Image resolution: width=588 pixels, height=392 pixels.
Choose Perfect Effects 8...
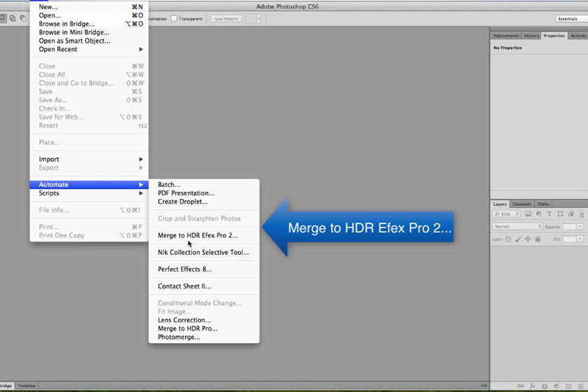click(x=204, y=269)
